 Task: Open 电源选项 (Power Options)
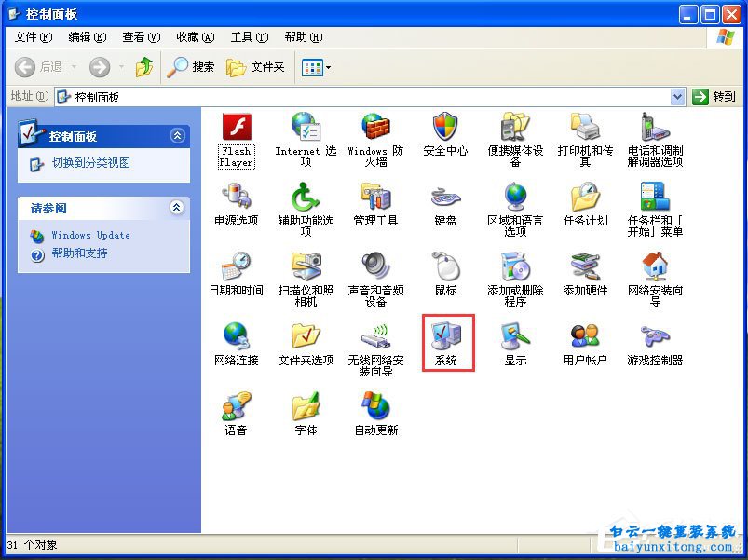pyautogui.click(x=236, y=205)
